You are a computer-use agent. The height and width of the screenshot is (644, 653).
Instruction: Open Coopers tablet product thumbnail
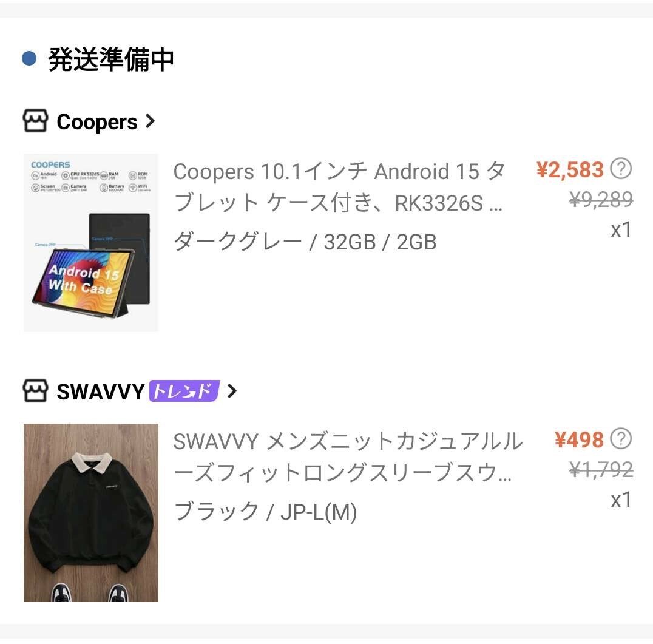tap(91, 243)
